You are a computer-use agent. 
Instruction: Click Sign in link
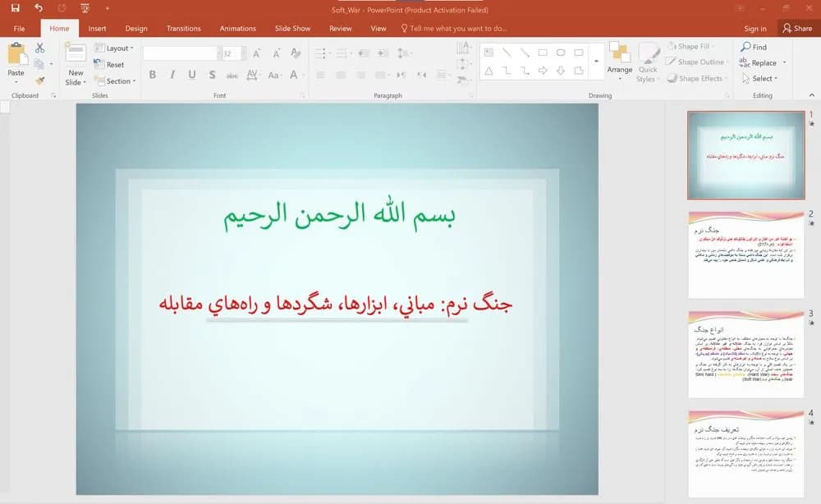(755, 29)
